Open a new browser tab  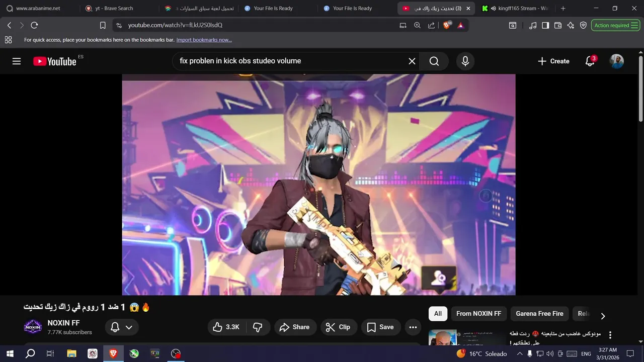[563, 9]
